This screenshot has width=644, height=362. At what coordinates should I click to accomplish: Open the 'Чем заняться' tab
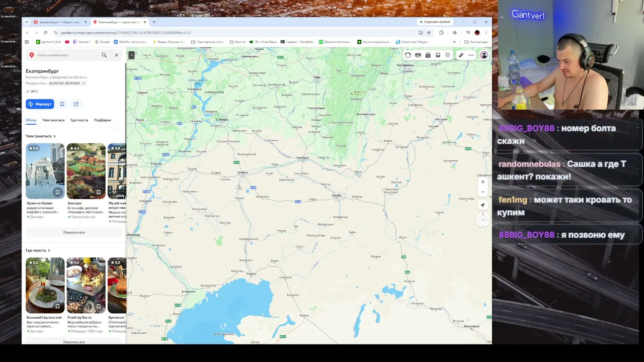[53, 120]
